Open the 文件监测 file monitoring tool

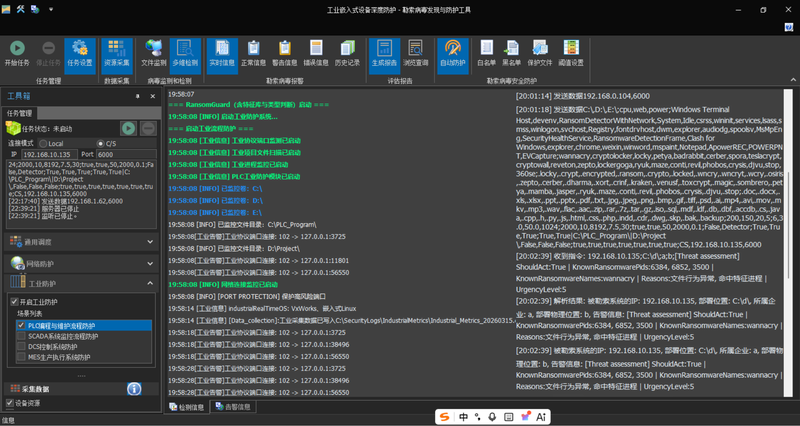(154, 54)
